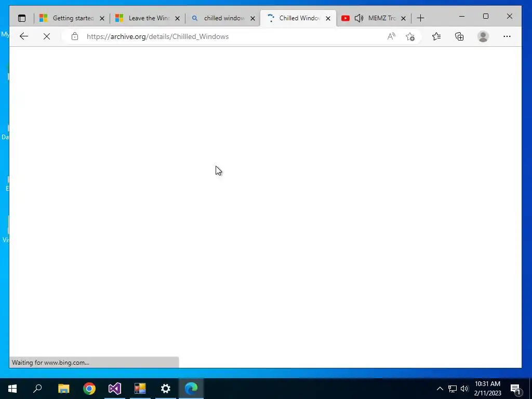Close the Edge window
This screenshot has height=399, width=532.
tap(510, 16)
